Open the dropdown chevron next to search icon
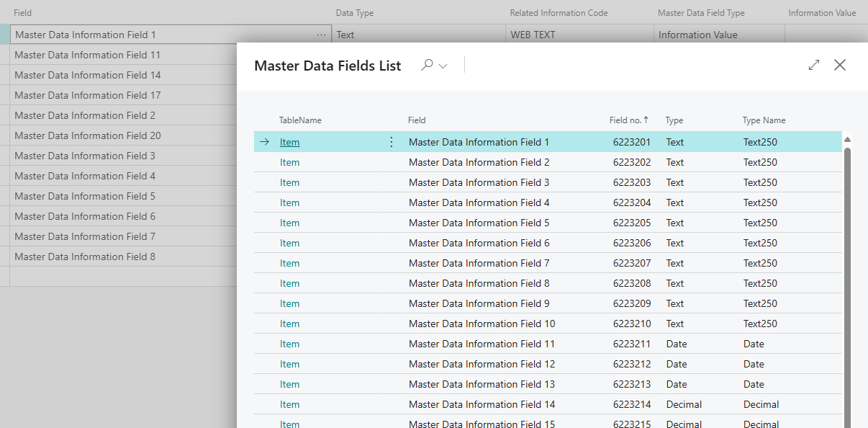 point(443,66)
